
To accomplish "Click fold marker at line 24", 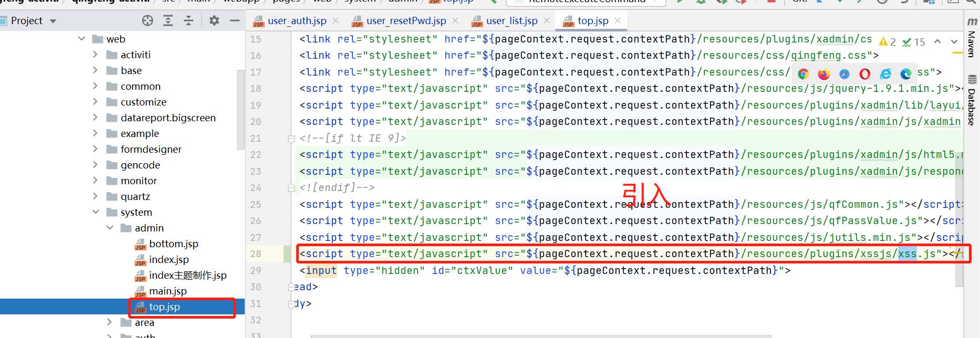I will tap(291, 187).
